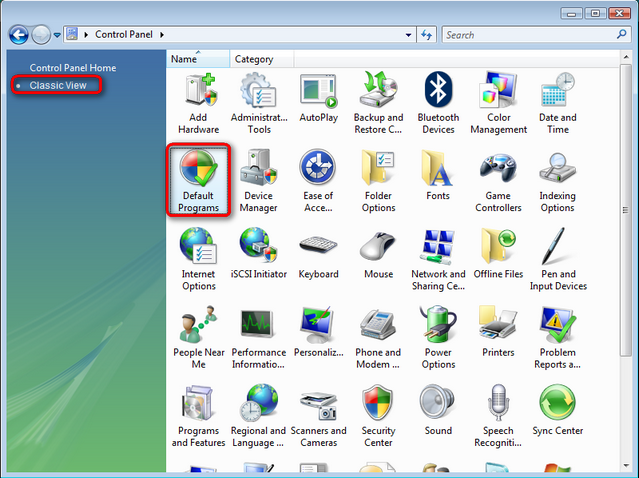Open Problem Reports and Solutions
This screenshot has height=478, width=639.
(557, 337)
